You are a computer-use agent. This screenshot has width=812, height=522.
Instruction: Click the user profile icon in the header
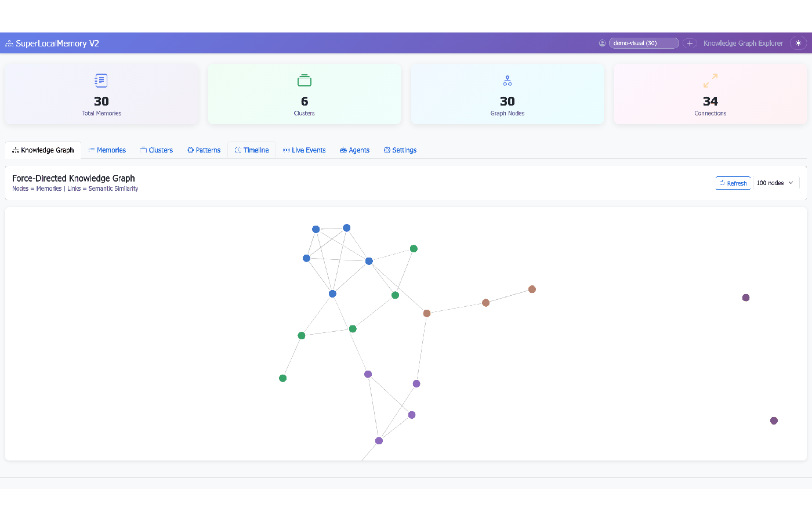602,43
